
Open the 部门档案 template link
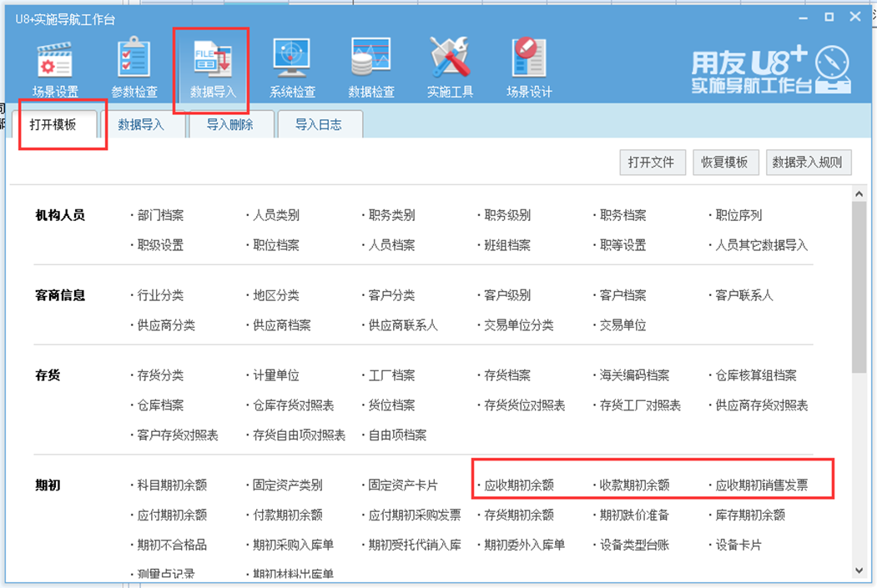[x=160, y=215]
